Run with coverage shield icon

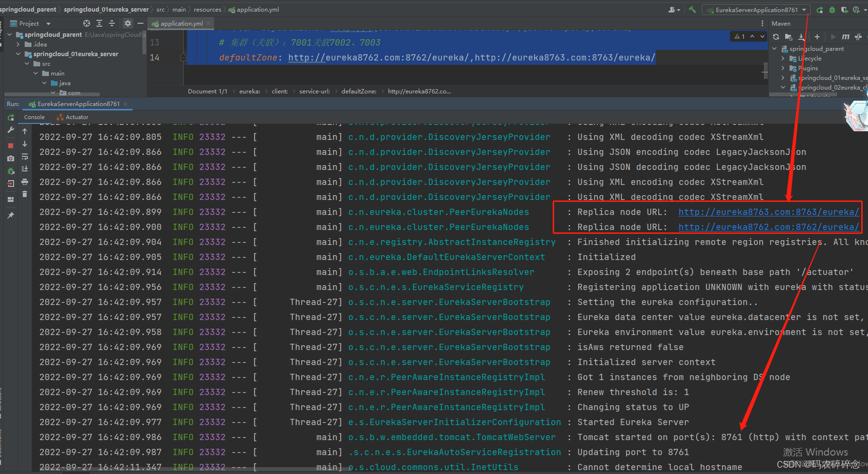pos(844,10)
